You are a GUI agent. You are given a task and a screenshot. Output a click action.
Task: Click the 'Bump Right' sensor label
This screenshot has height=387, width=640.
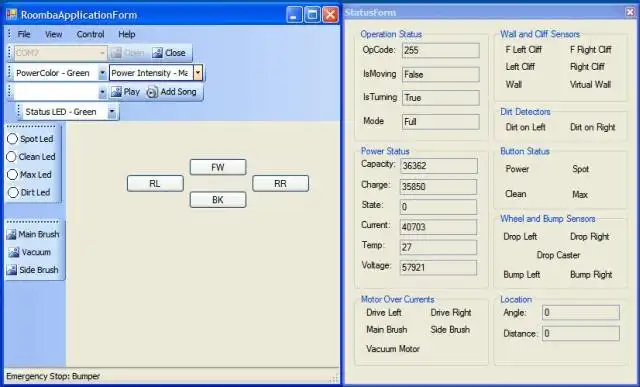click(591, 274)
